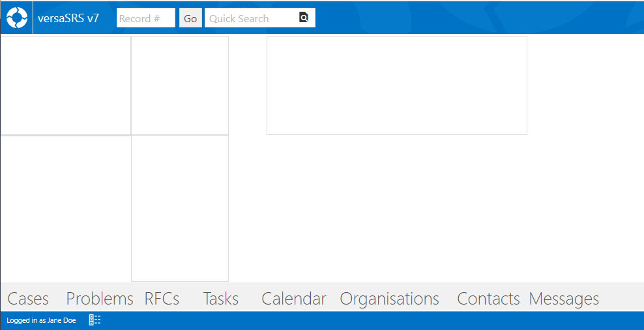Click the versaSRS circular logo icon
Image resolution: width=644 pixels, height=330 pixels.
coord(17,18)
